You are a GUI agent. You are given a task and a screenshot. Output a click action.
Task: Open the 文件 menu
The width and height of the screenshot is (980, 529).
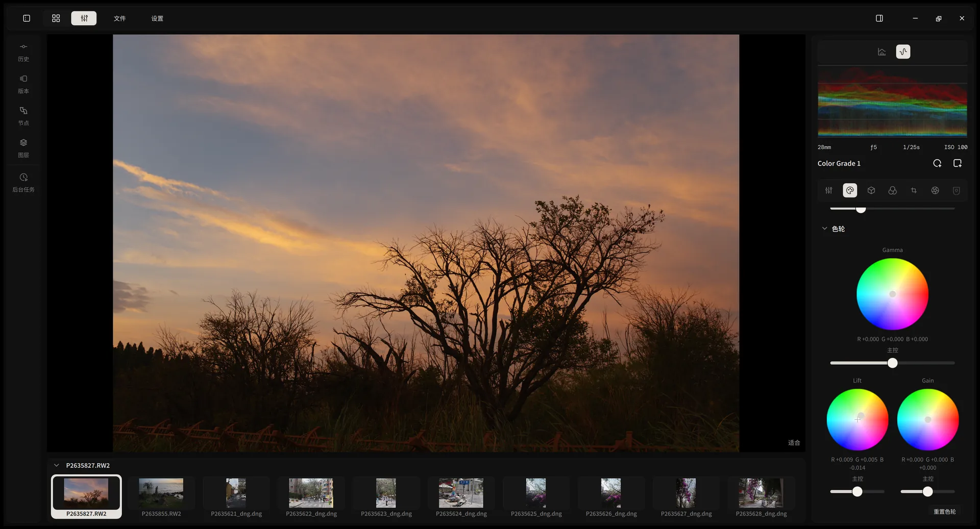point(120,18)
